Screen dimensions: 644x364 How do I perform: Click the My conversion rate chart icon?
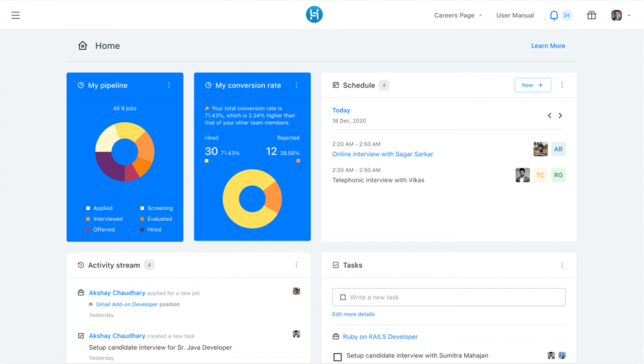[x=208, y=85]
